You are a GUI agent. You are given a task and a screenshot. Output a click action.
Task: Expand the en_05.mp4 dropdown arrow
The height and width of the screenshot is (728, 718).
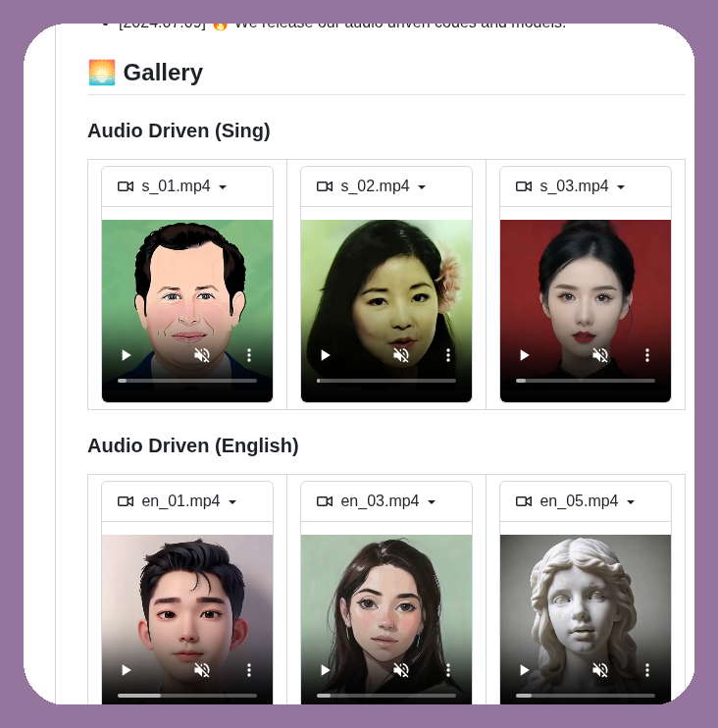tap(631, 502)
